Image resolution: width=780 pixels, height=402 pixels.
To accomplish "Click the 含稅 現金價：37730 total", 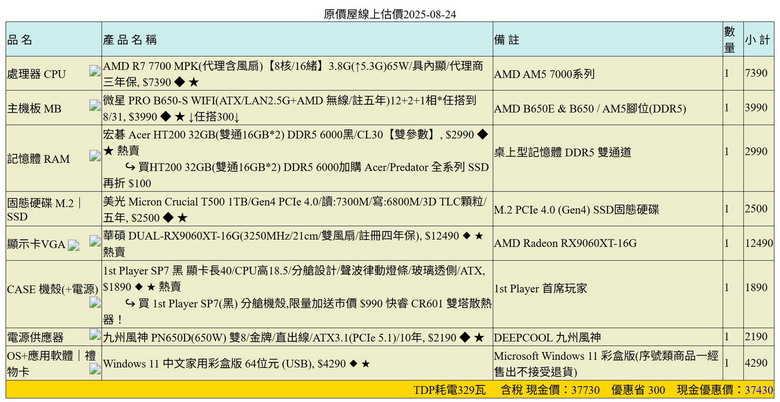I will click(x=550, y=390).
